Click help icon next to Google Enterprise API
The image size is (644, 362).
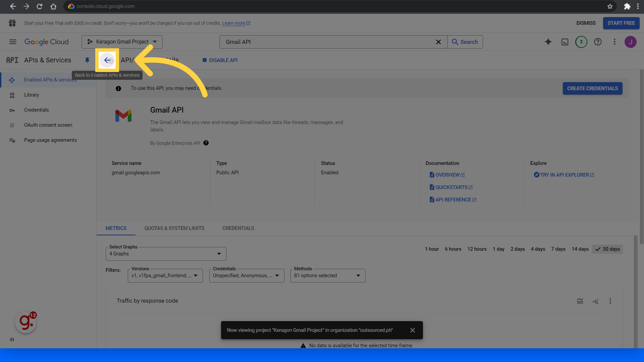(206, 143)
